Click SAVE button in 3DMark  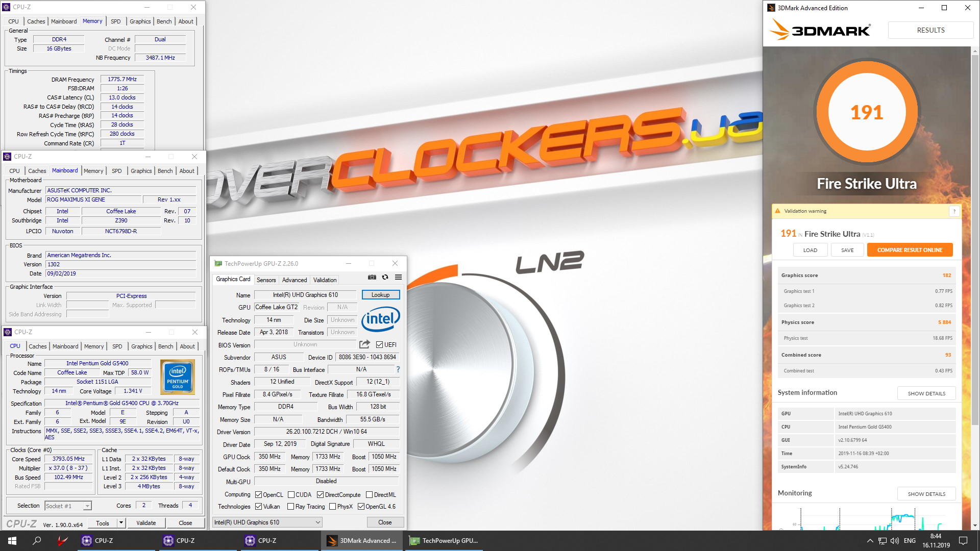(847, 250)
